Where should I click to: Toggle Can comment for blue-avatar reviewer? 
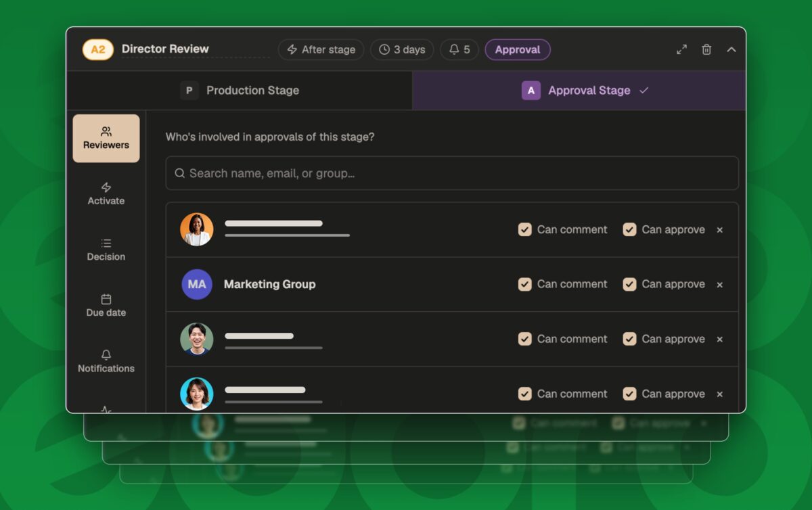coord(524,394)
